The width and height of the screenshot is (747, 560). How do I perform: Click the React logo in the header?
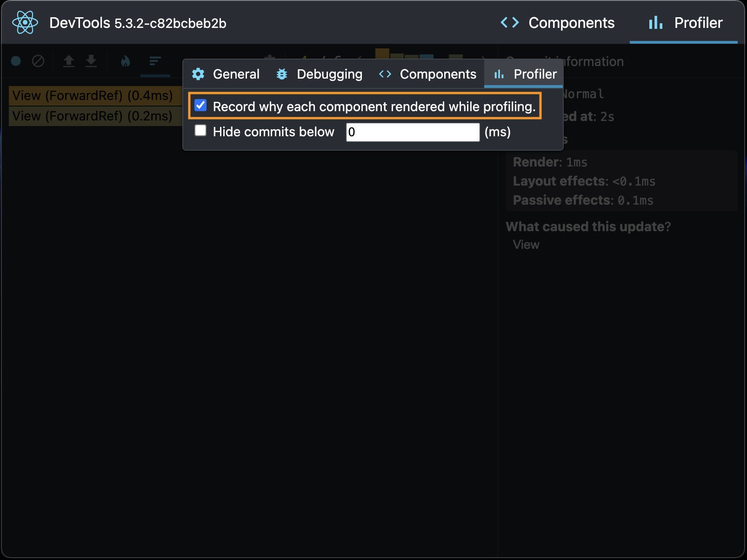[x=25, y=23]
